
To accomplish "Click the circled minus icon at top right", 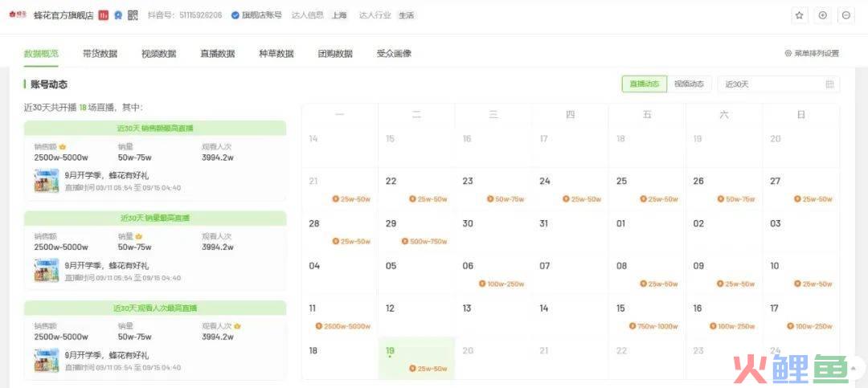I will pos(846,15).
